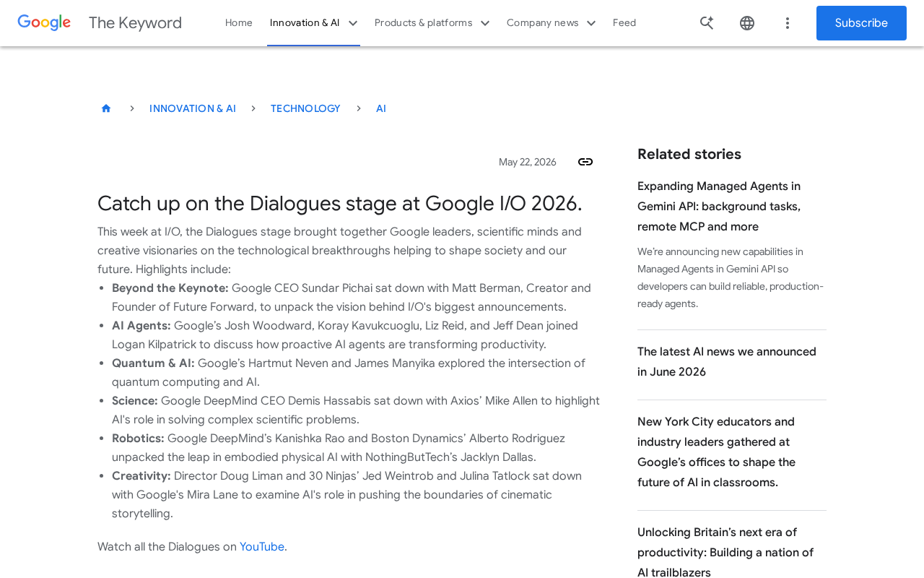Click the 'Related stories' heading

click(689, 154)
